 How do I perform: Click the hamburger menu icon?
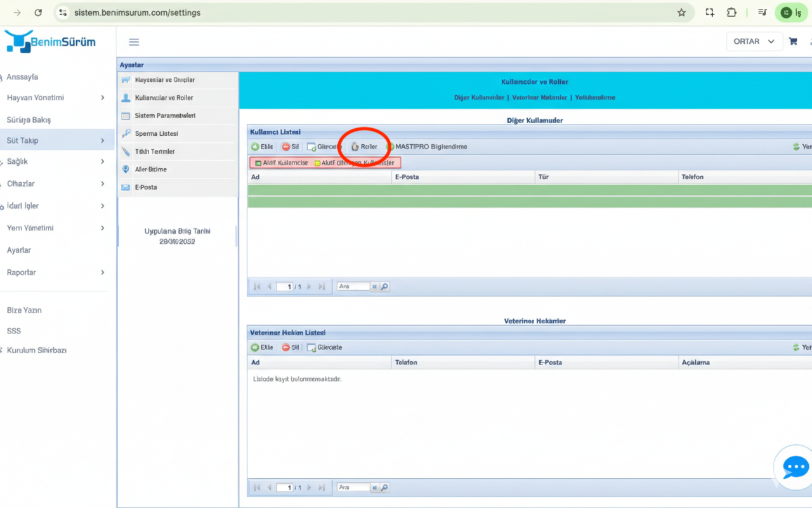click(x=134, y=42)
